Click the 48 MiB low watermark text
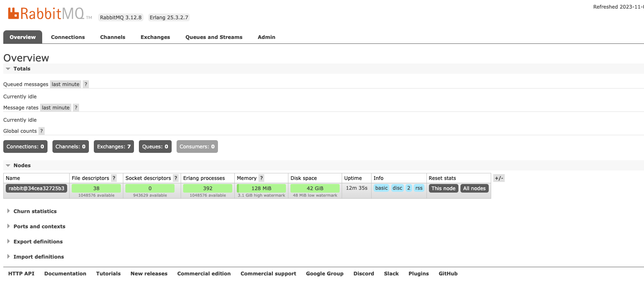 pyautogui.click(x=315, y=195)
